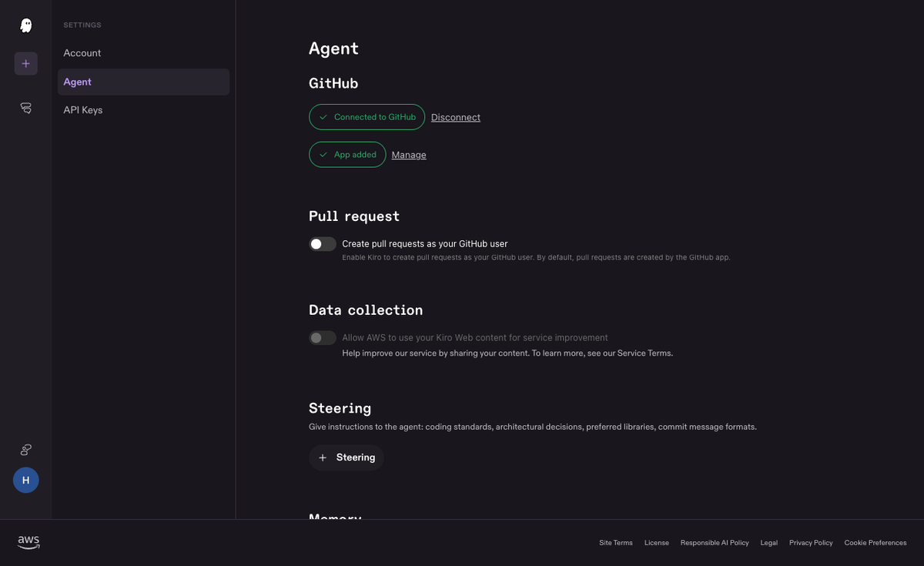Click the Steering section heading
Screen dimensions: 924x566
[x=340, y=408]
